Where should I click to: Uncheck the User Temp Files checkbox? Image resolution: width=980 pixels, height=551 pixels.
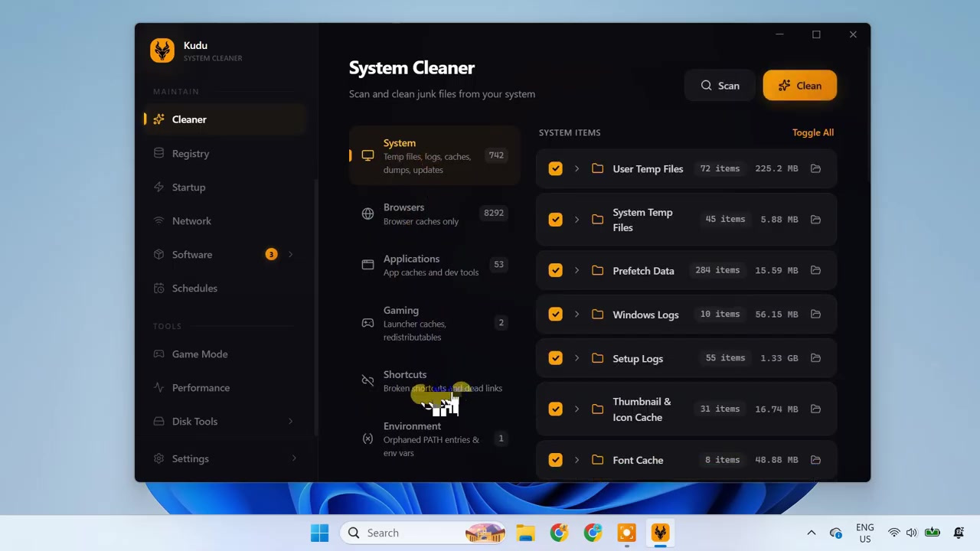tap(555, 168)
